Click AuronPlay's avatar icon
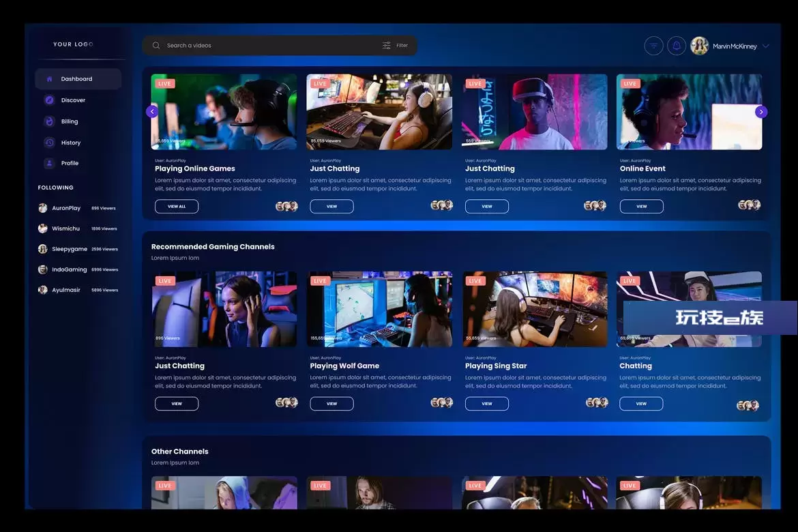Viewport: 798px width, 532px height. [43, 208]
